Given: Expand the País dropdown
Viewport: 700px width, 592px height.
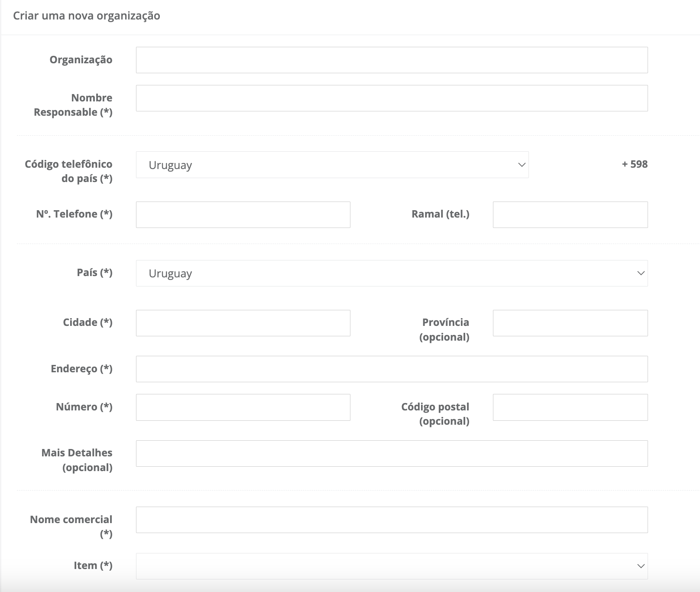Looking at the screenshot, I should (392, 273).
